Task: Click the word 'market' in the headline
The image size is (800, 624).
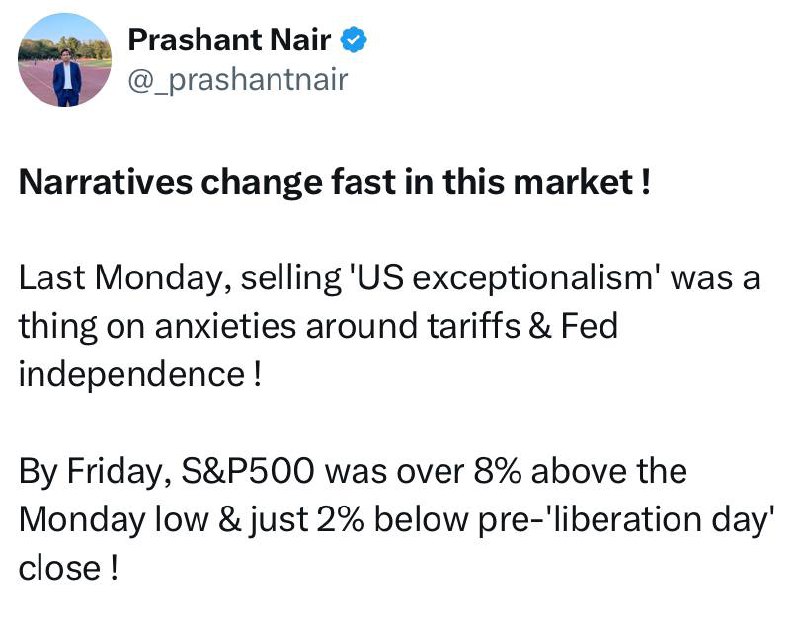Action: [x=573, y=182]
